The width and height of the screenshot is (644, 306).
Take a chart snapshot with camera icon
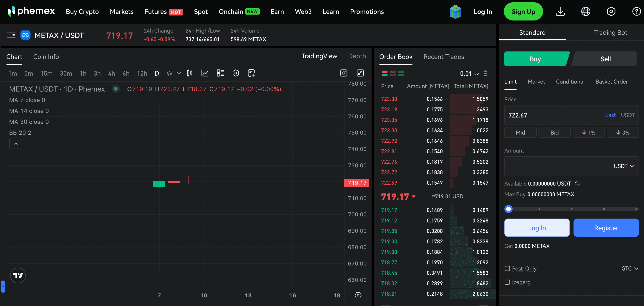click(344, 73)
